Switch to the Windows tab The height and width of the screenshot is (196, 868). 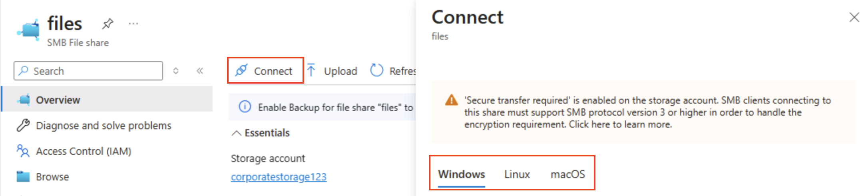coord(461,174)
